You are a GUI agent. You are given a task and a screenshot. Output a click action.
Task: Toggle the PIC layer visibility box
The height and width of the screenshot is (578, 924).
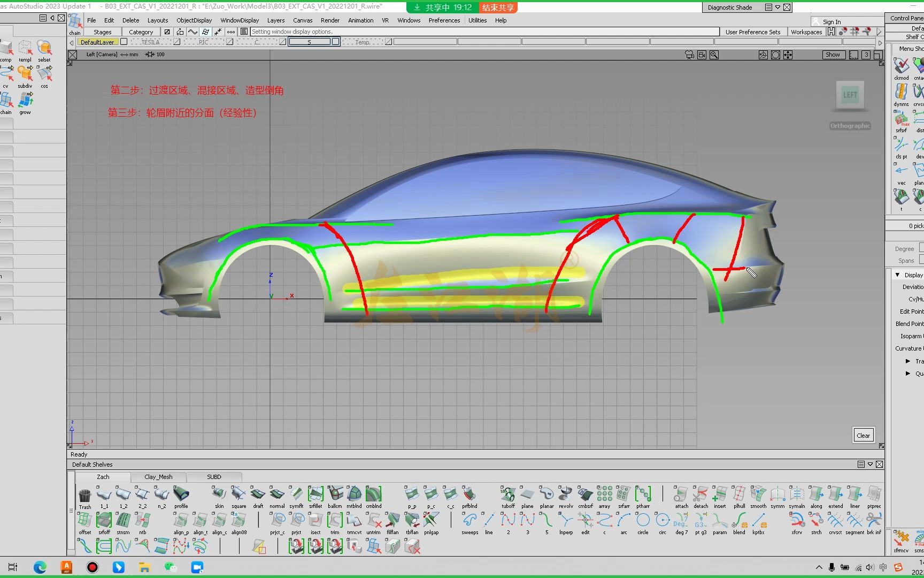click(230, 42)
